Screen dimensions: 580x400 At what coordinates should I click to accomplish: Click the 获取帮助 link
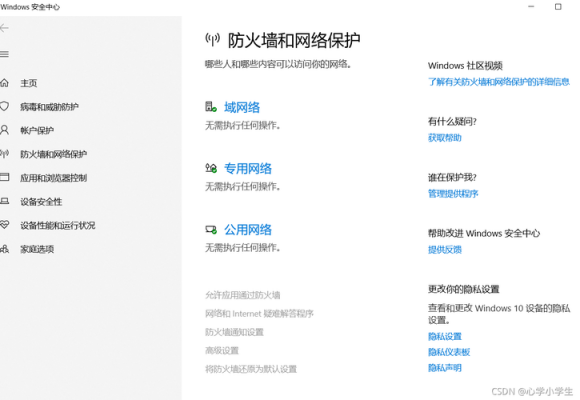coord(445,138)
